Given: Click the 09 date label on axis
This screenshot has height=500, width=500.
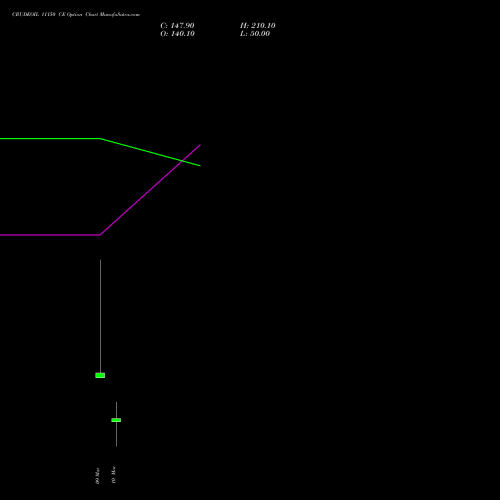Looking at the screenshot, I should [x=97, y=476].
